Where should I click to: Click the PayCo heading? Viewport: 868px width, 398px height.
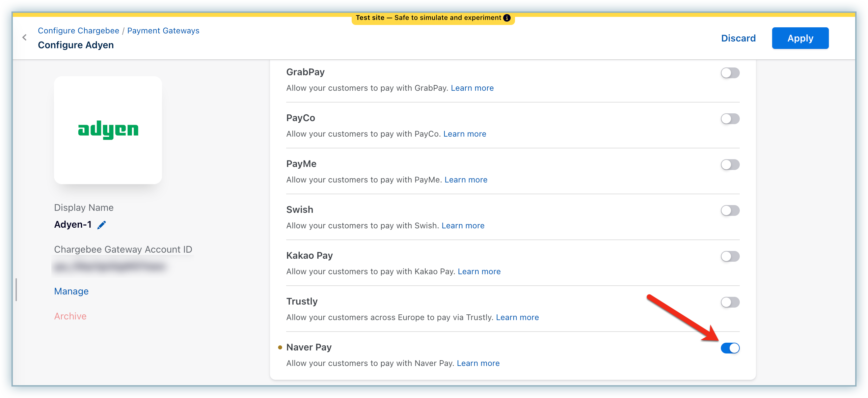pos(301,118)
